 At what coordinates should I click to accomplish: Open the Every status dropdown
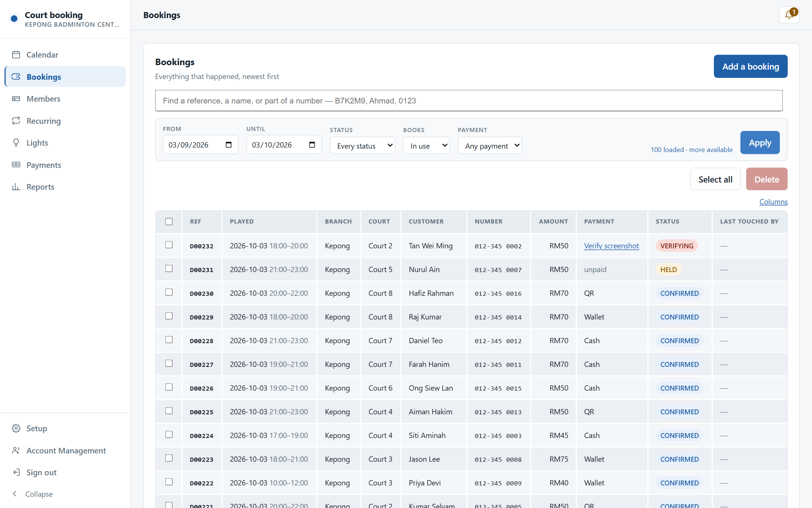click(x=362, y=146)
